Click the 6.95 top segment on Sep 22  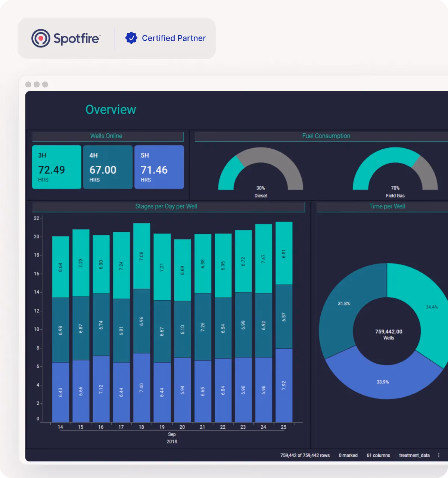tap(223, 266)
